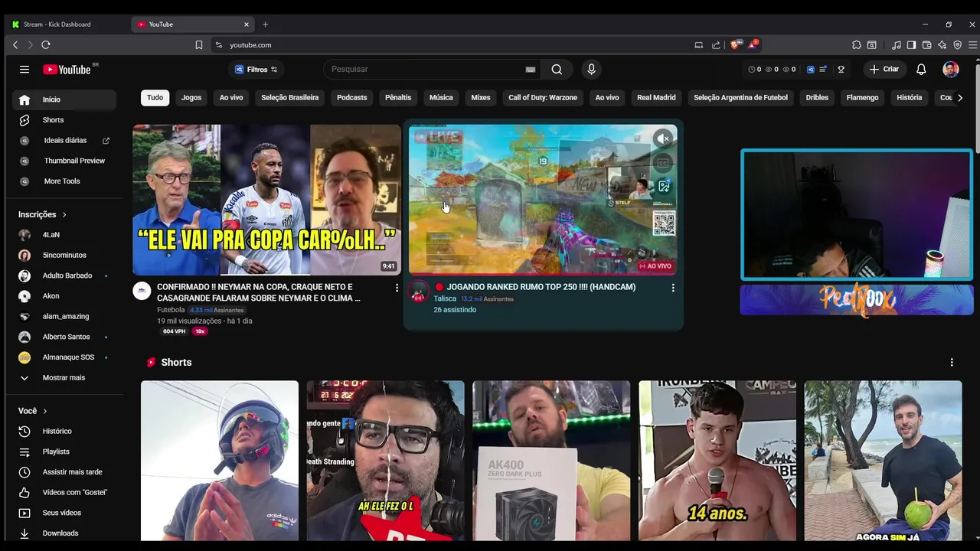The height and width of the screenshot is (551, 980).
Task: Open options for the Neymar video
Action: (397, 288)
